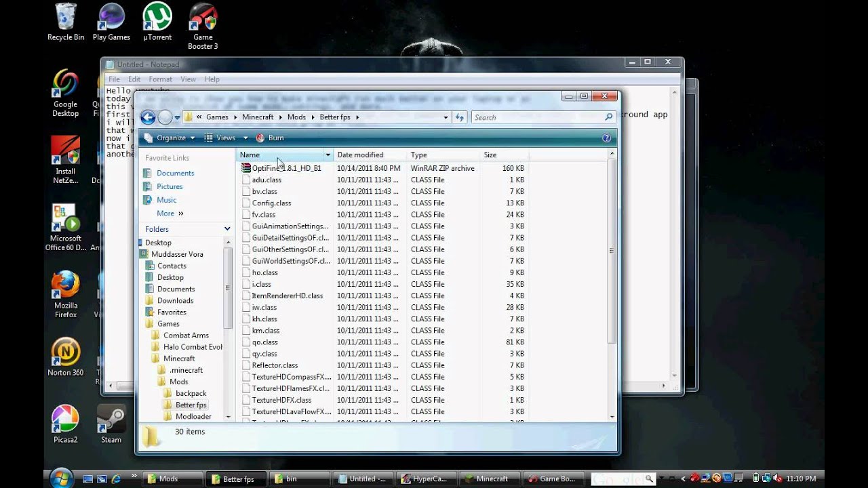Collapse the Folders pane

click(x=227, y=229)
